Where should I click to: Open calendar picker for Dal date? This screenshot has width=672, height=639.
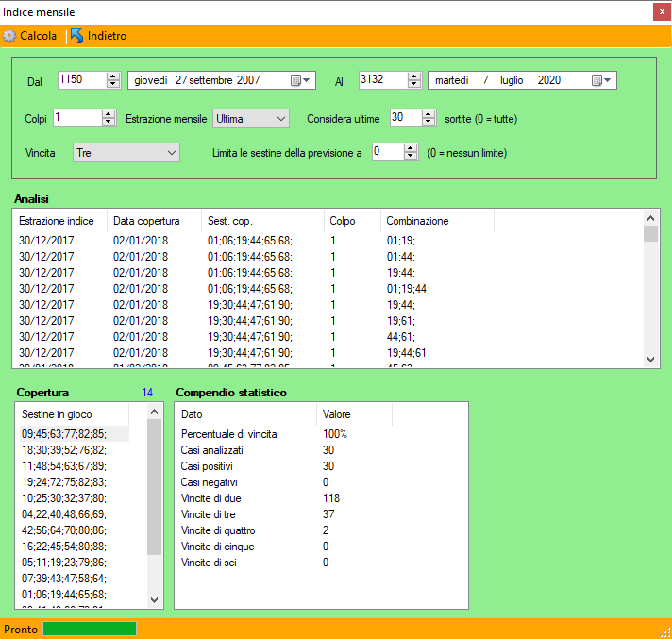[x=300, y=80]
